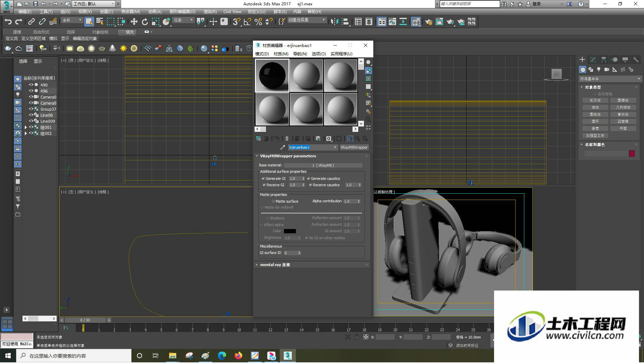Click the Windows Start button

coord(8,356)
